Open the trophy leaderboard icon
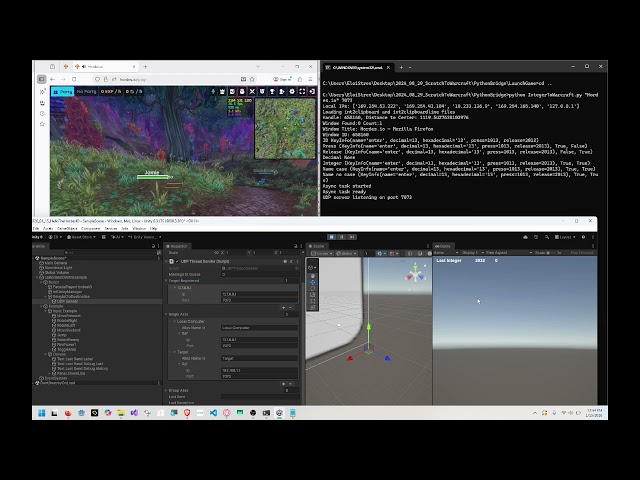 [x=272, y=92]
